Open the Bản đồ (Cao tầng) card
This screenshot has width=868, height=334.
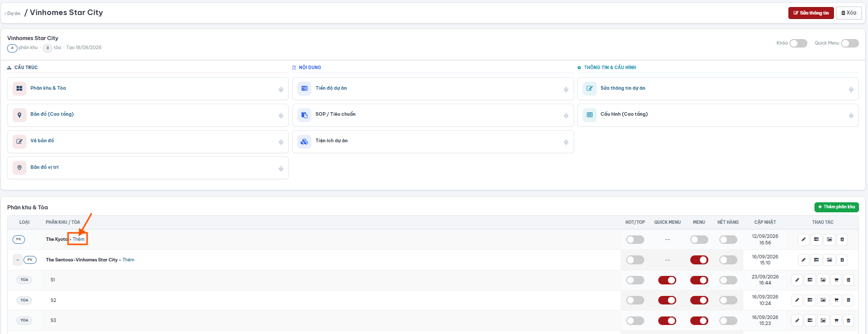148,115
